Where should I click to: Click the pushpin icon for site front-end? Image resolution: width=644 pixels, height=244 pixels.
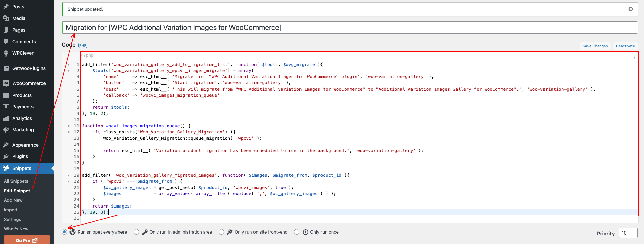(x=230, y=232)
